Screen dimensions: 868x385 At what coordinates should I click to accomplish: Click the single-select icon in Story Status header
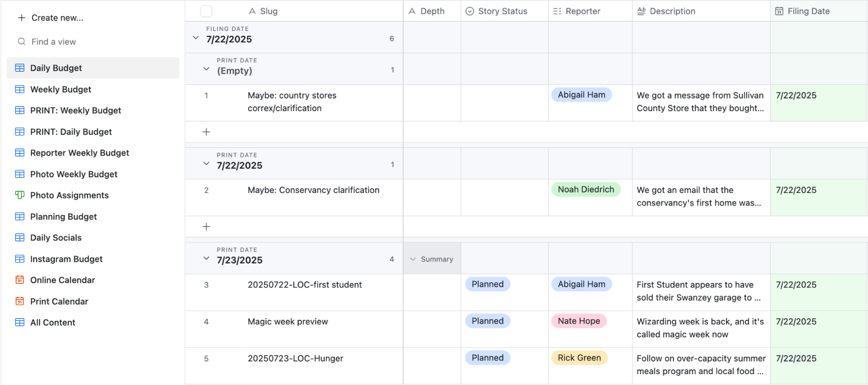470,11
